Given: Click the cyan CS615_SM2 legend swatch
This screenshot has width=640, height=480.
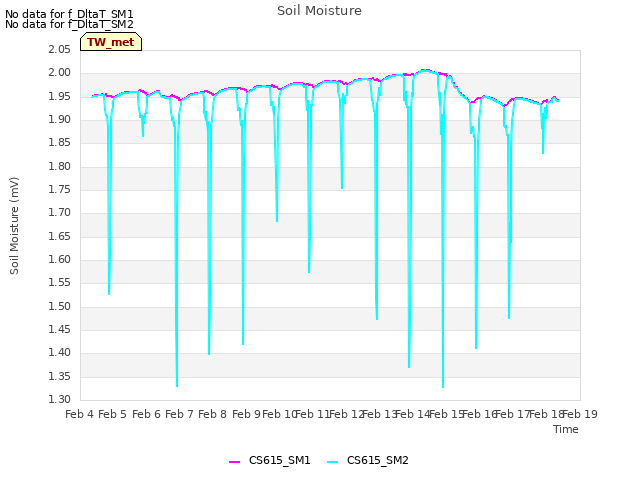Looking at the screenshot, I should 332,462.
